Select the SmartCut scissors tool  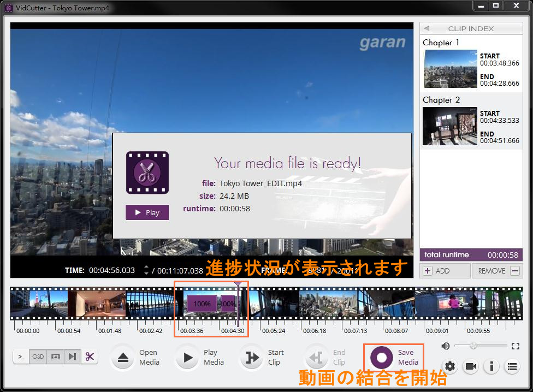tap(90, 356)
